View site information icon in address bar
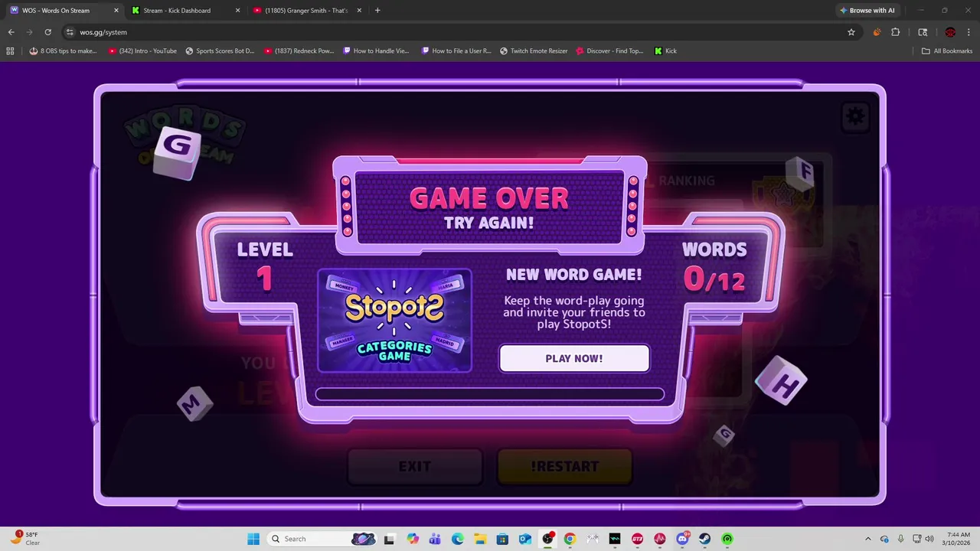Viewport: 980px width, 551px height. coord(70,32)
